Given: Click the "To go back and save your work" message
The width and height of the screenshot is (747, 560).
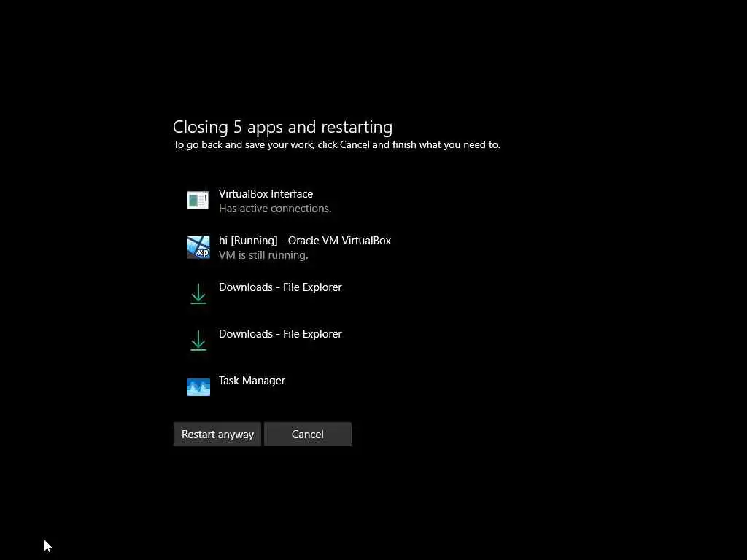Looking at the screenshot, I should (337, 145).
